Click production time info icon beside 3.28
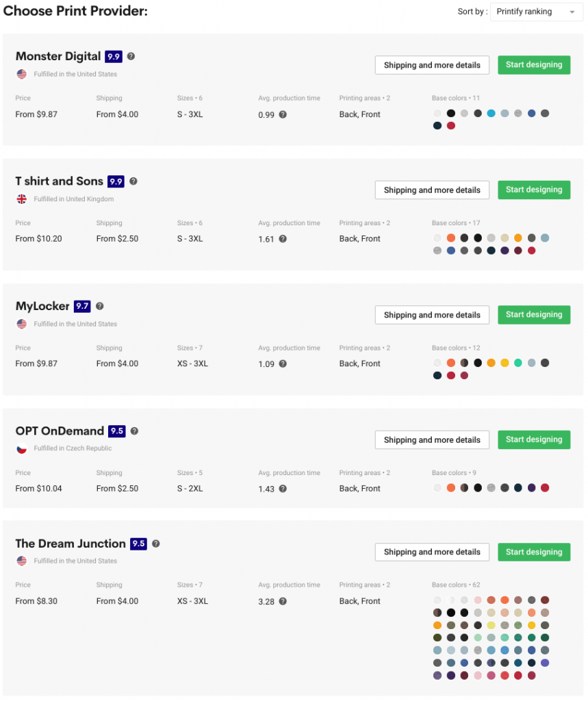 (x=283, y=601)
